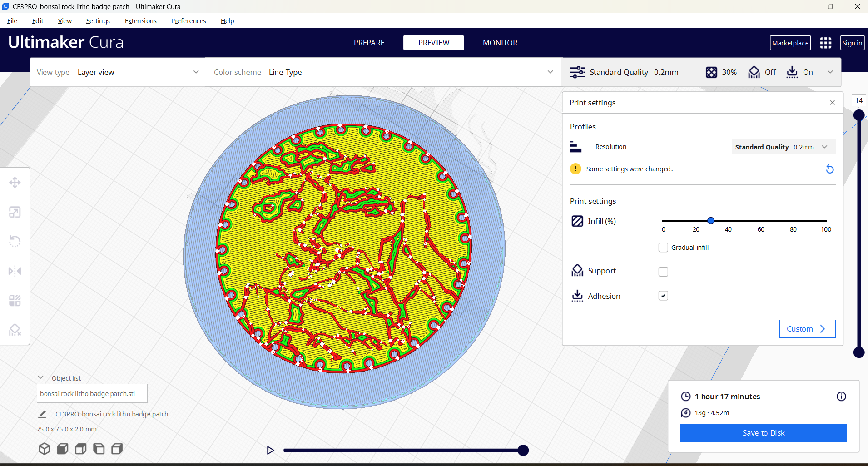Open the Extensions menu
868x466 pixels.
[141, 21]
